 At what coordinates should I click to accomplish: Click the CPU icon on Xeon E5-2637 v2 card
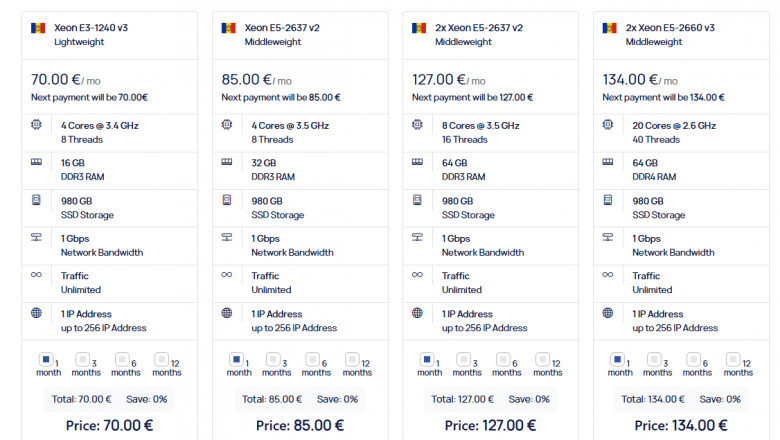click(x=227, y=124)
